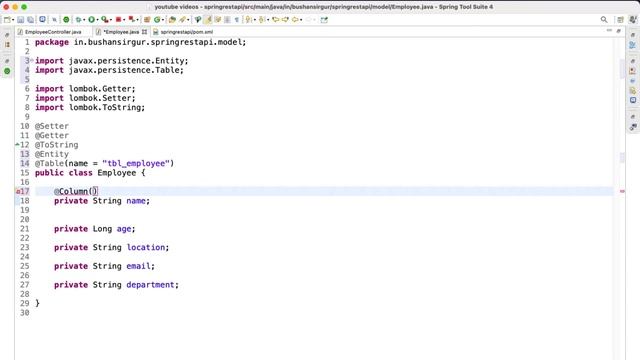The width and height of the screenshot is (640, 360).
Task: Click the Run Last Tool icon
Action: (x=104, y=20)
